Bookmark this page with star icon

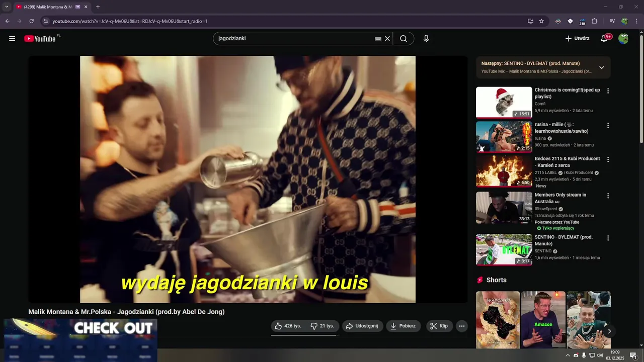point(541,21)
